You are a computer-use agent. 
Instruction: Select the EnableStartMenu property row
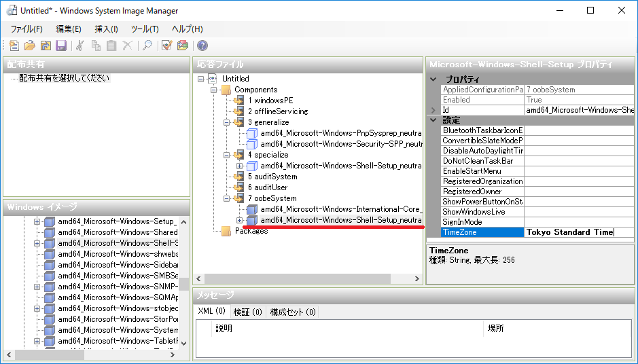[537, 171]
